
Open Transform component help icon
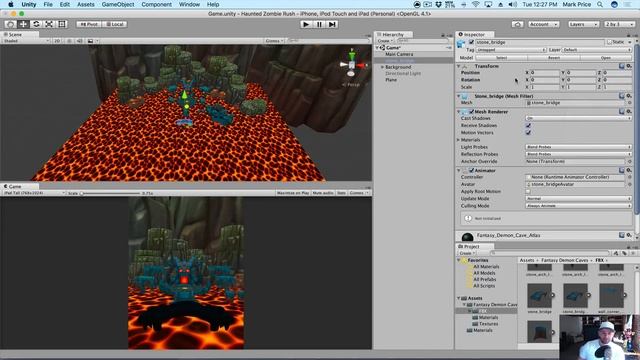coord(621,66)
